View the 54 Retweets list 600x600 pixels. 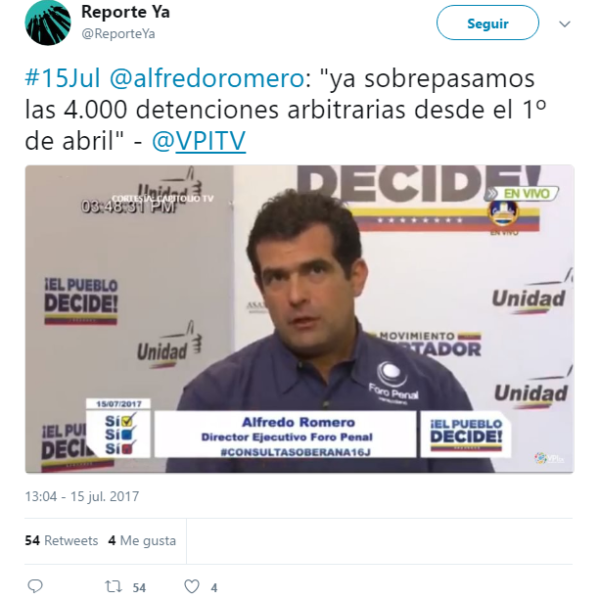pos(61,540)
